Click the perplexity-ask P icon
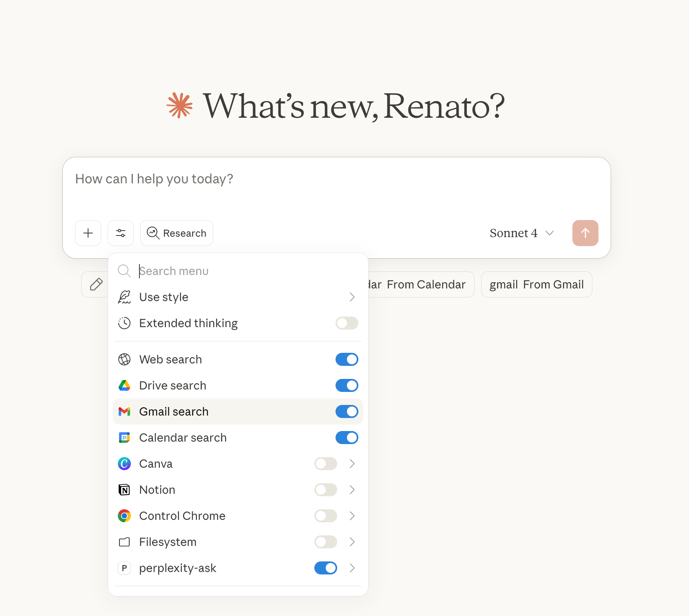 [x=124, y=568]
